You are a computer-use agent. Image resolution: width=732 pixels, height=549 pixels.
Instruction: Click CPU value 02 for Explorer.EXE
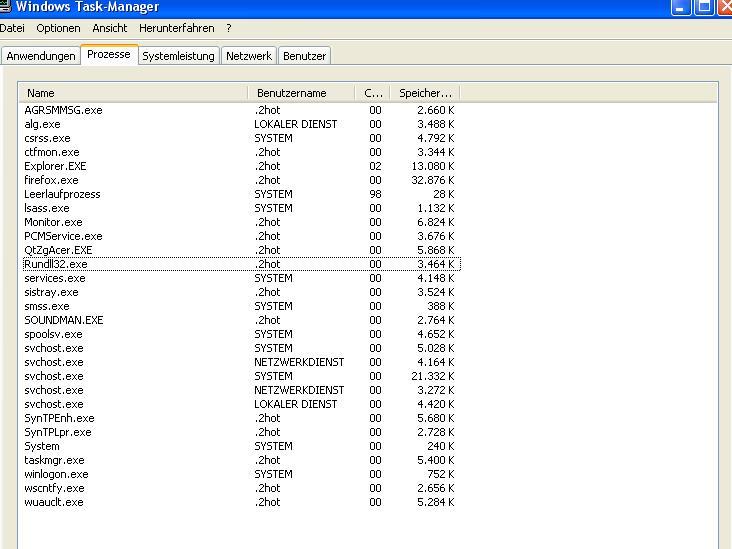pyautogui.click(x=375, y=166)
